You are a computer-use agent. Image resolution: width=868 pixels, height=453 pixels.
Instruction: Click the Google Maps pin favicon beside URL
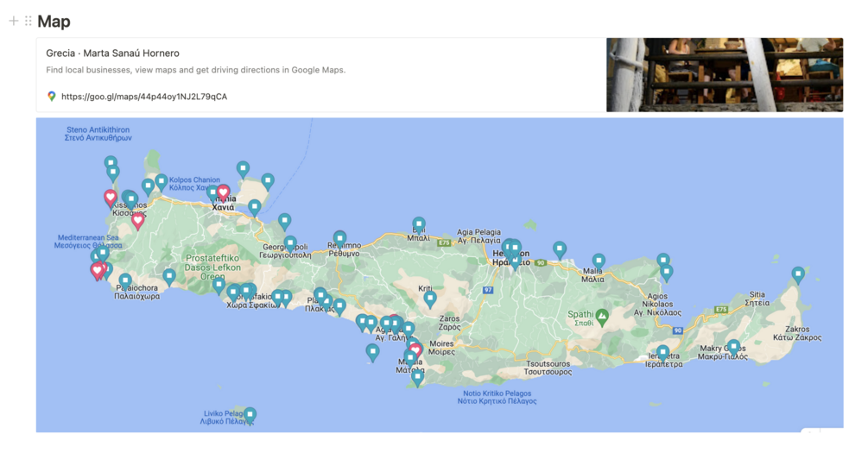[x=52, y=97]
